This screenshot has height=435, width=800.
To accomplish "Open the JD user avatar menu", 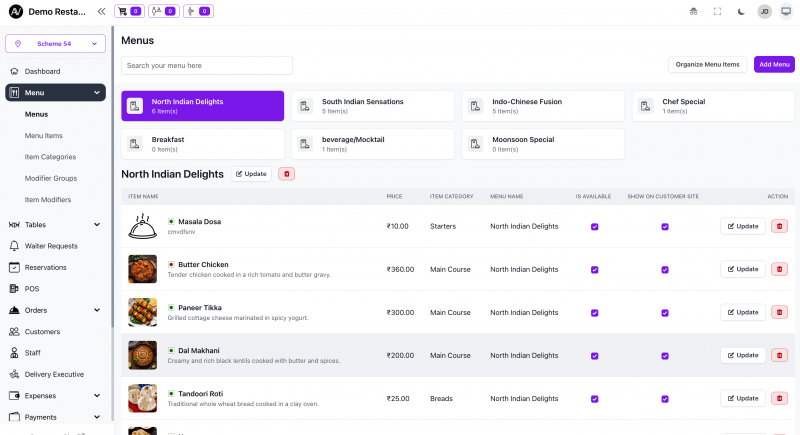I will [x=764, y=11].
